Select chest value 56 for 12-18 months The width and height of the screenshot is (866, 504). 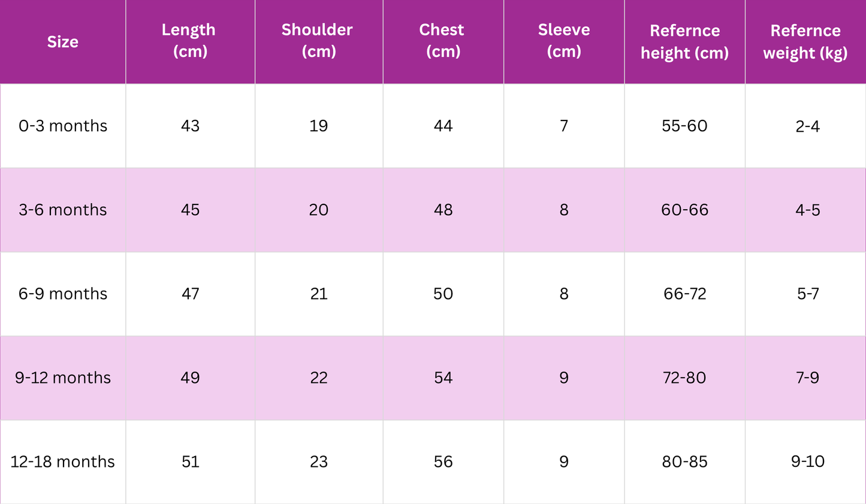[443, 461]
